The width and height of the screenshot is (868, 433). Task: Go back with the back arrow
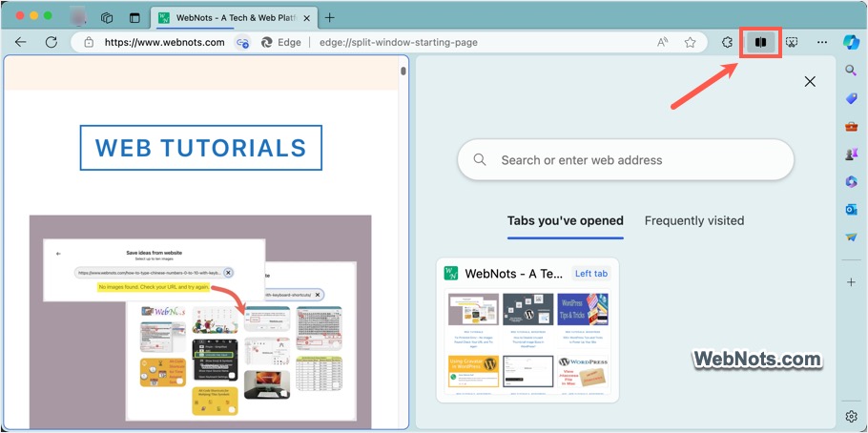coord(20,42)
